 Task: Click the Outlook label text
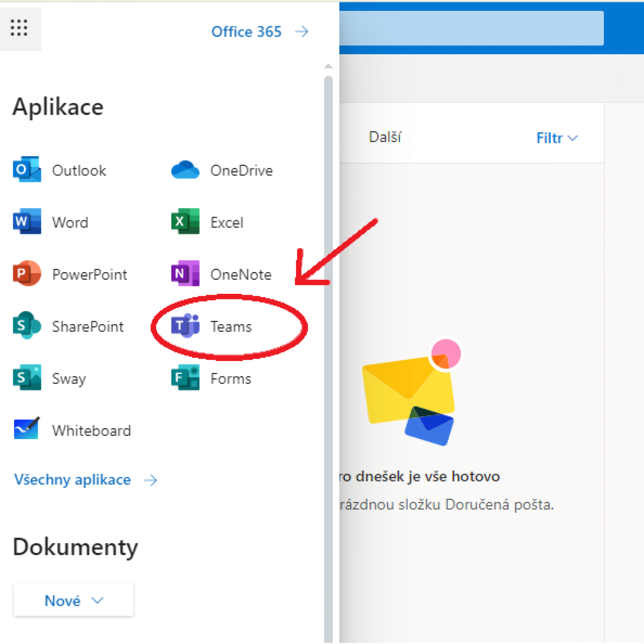(x=79, y=171)
